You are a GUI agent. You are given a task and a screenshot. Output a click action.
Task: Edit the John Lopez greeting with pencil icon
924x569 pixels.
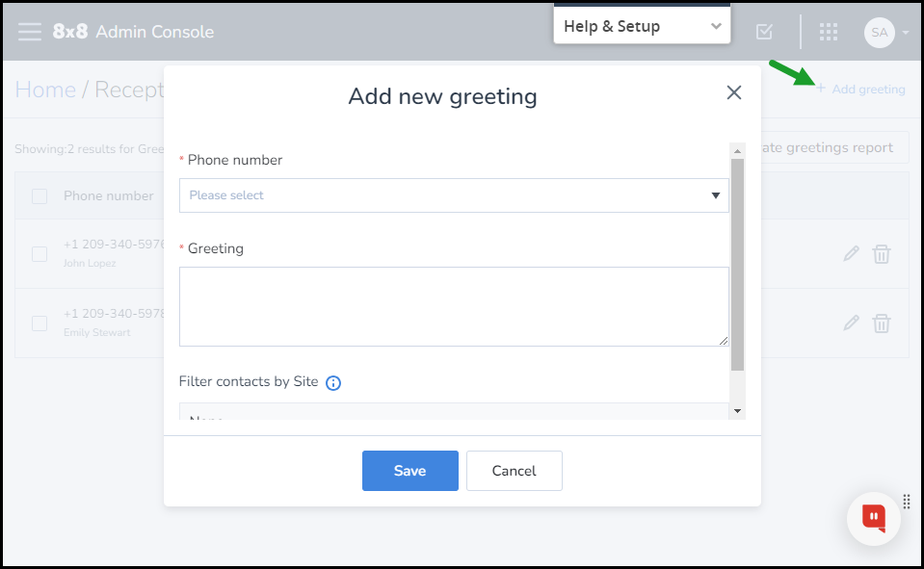pyautogui.click(x=851, y=254)
